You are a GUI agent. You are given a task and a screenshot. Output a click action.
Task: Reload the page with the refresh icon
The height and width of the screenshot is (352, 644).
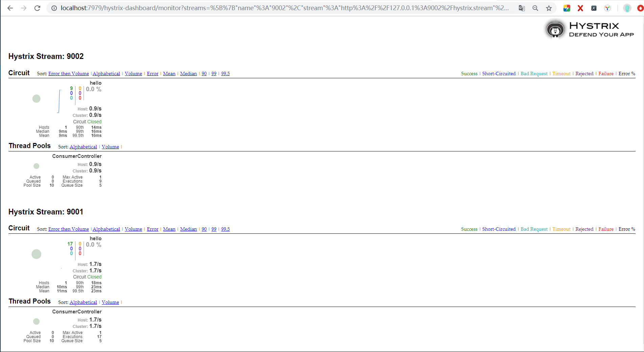[37, 8]
